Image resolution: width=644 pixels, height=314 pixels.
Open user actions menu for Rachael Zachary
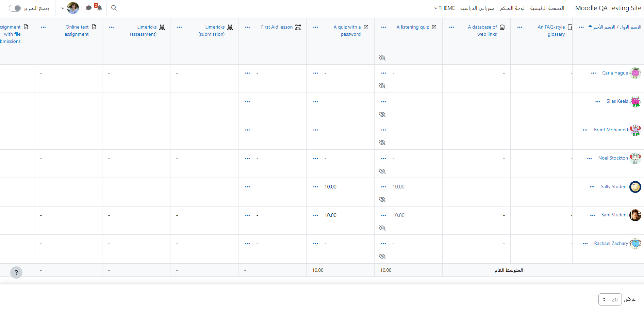[585, 244]
